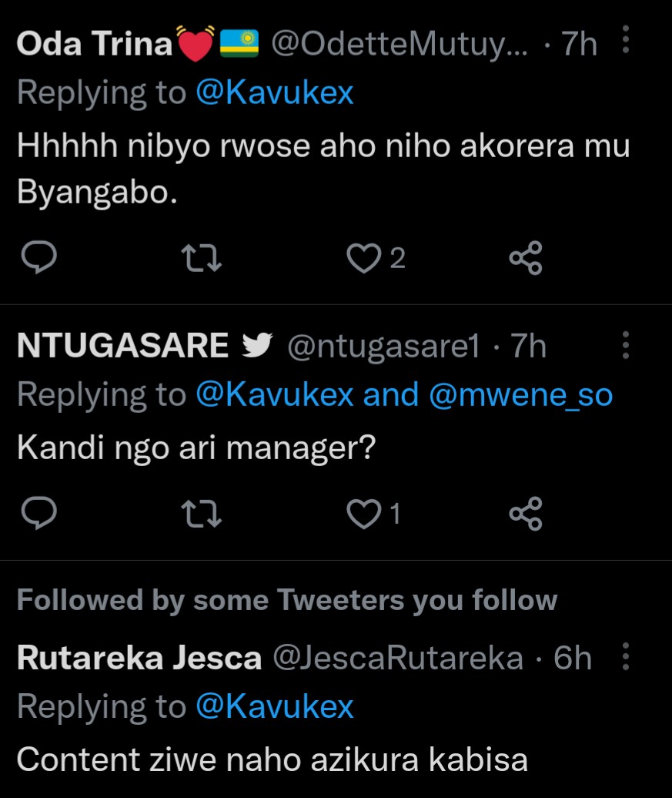Open more options for NTUGASARE's tweet
672x798 pixels.
tap(626, 345)
